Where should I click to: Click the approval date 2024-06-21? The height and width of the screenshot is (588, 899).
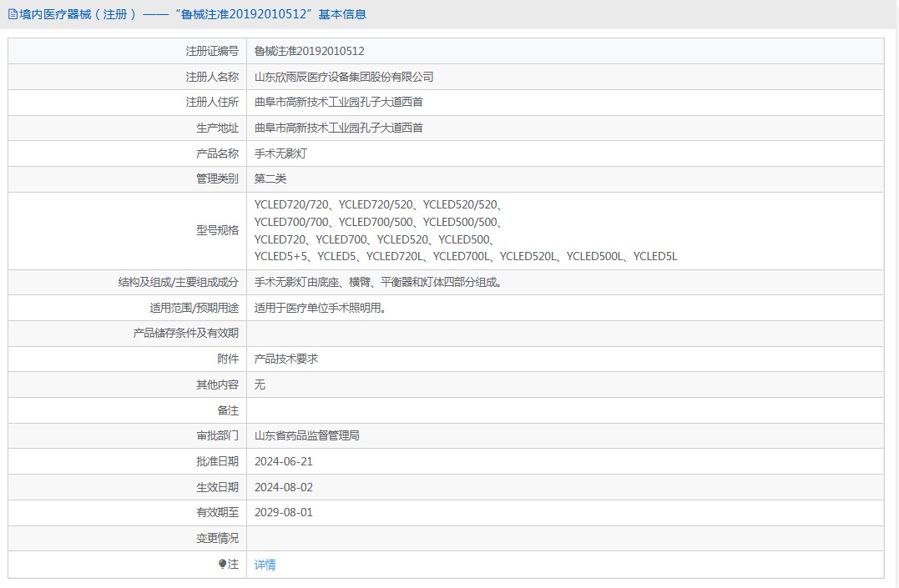283,461
